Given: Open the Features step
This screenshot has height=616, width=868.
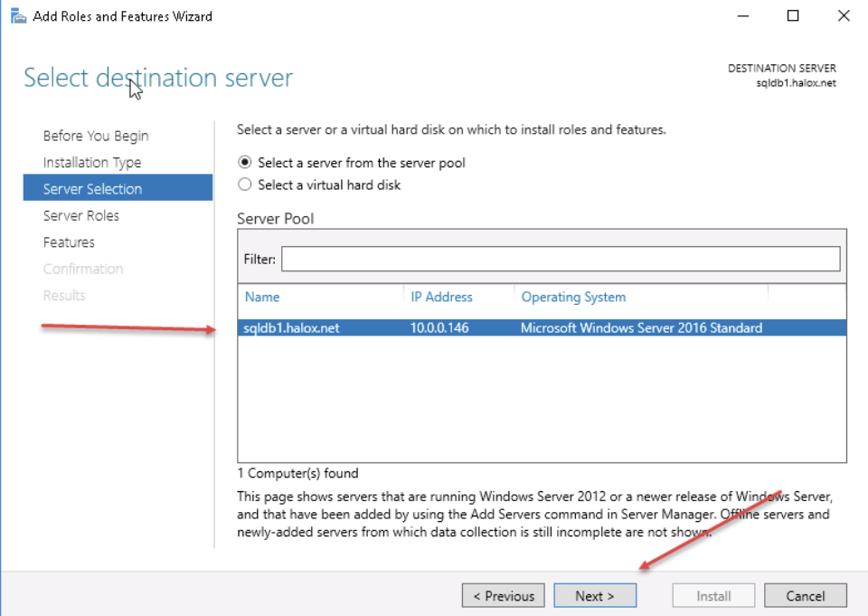Looking at the screenshot, I should coord(69,242).
